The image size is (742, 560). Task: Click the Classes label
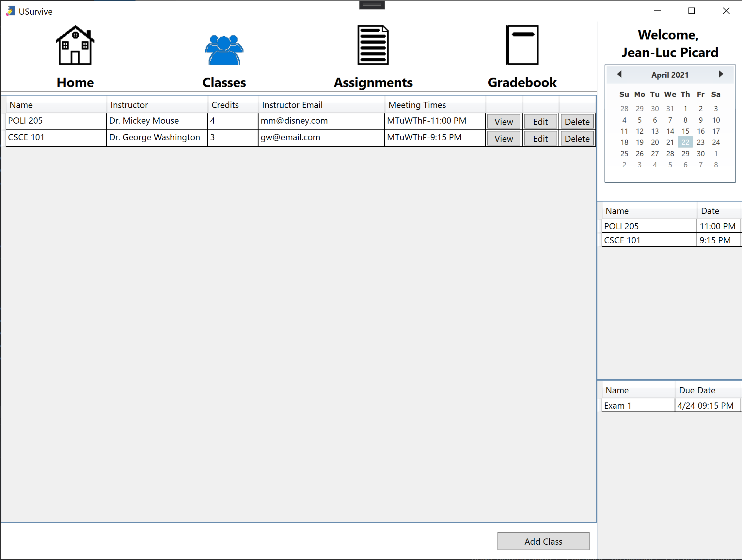[224, 83]
